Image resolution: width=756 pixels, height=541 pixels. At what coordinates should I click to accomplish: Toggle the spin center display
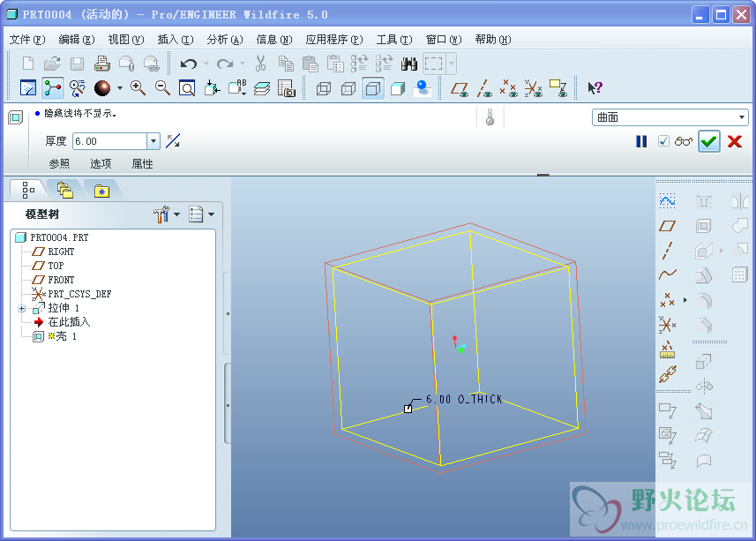[x=53, y=88]
